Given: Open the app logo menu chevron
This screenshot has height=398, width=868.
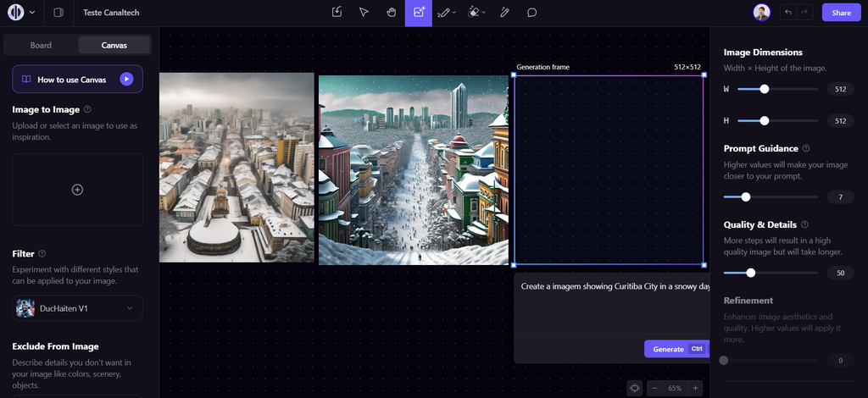Looking at the screenshot, I should pyautogui.click(x=32, y=13).
